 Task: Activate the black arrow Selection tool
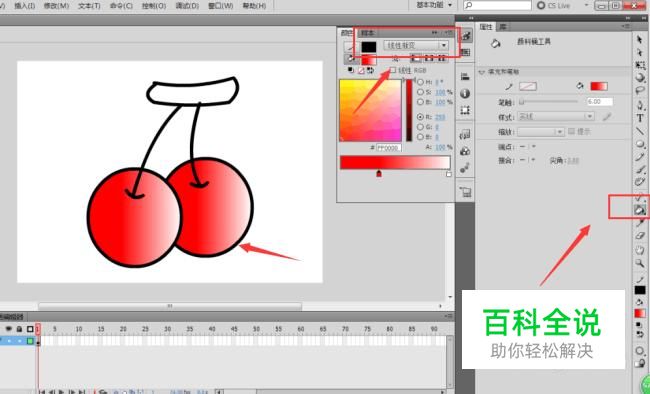pyautogui.click(x=639, y=40)
